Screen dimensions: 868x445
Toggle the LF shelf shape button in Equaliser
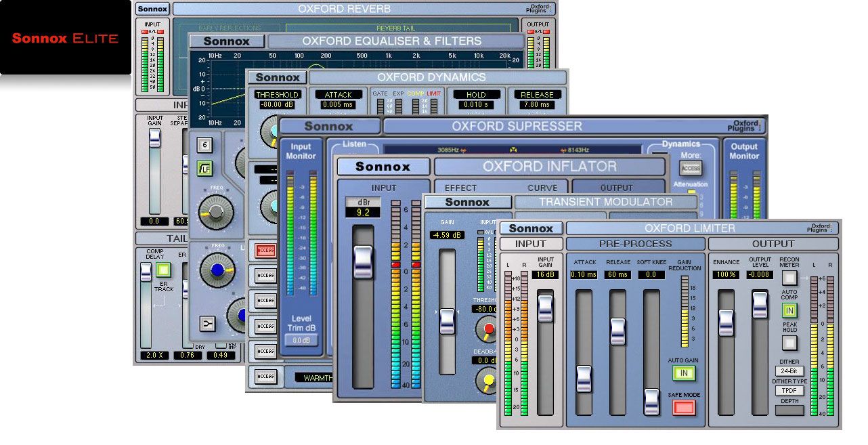pyautogui.click(x=205, y=169)
